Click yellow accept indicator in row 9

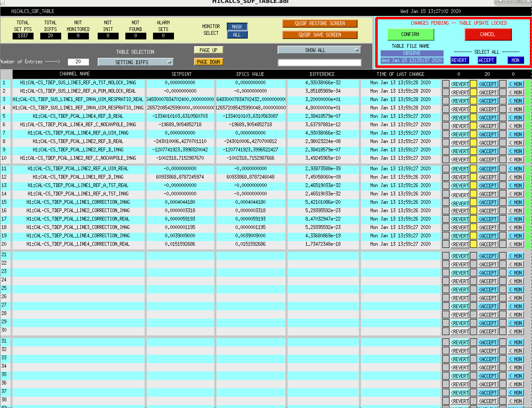pos(473,151)
